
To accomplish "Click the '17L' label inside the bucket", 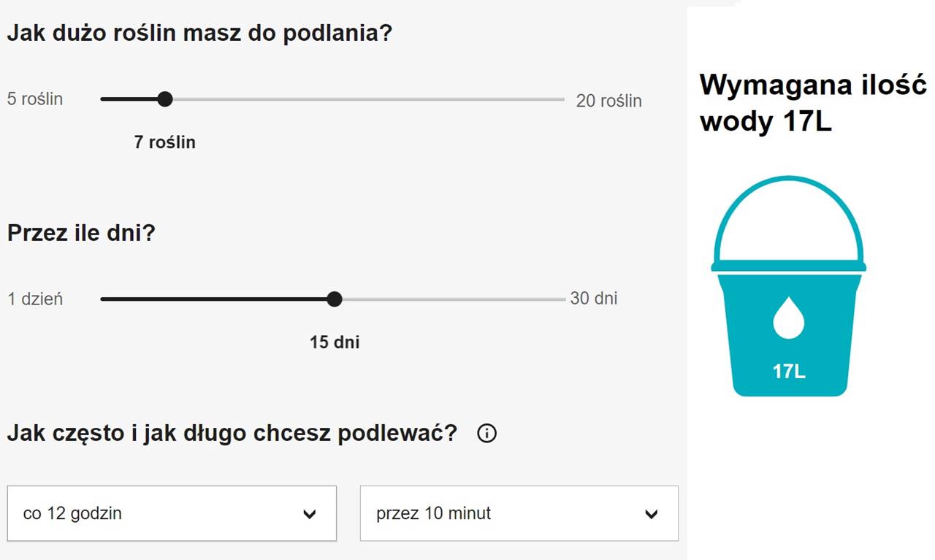I will (789, 372).
